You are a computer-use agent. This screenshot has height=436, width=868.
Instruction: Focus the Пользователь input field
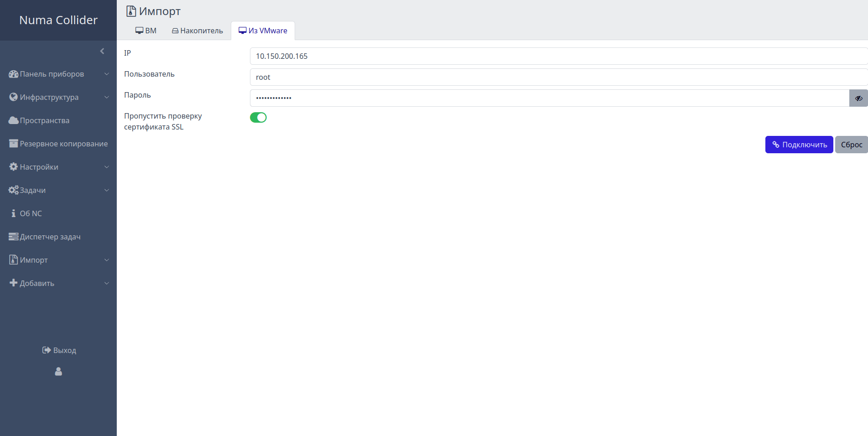point(559,77)
